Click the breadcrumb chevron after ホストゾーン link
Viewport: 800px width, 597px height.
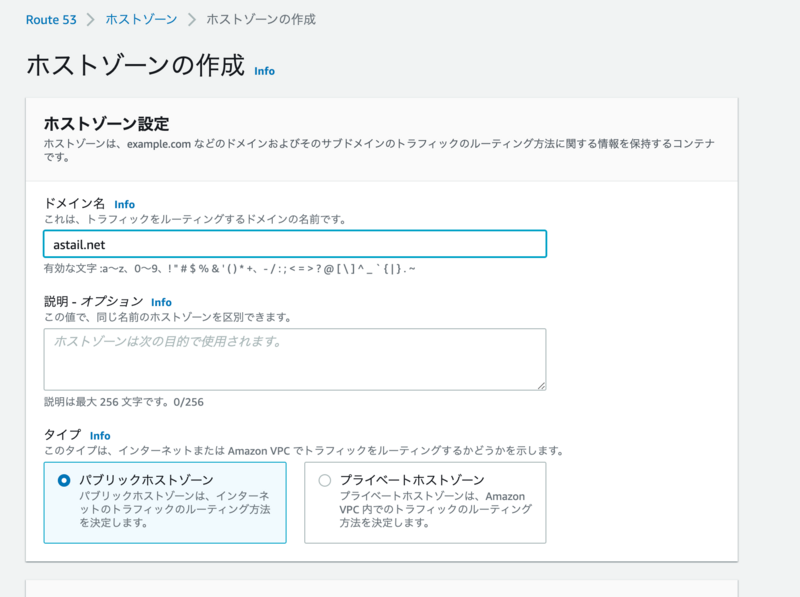(x=192, y=20)
